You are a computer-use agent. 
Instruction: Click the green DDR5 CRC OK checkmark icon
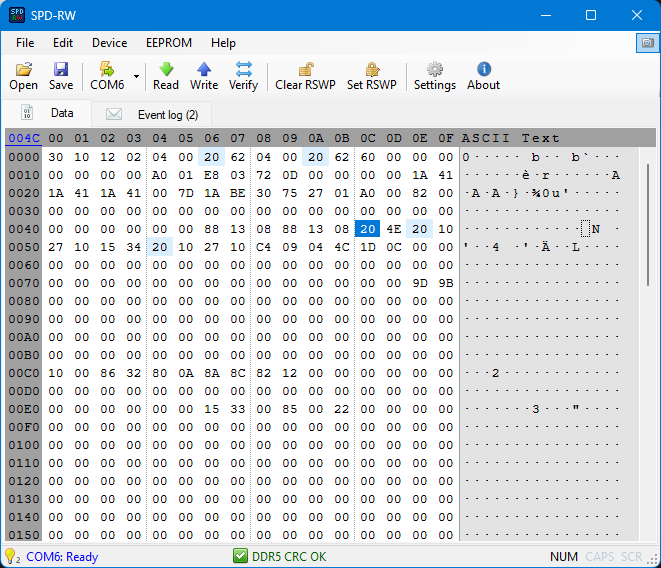coord(240,556)
